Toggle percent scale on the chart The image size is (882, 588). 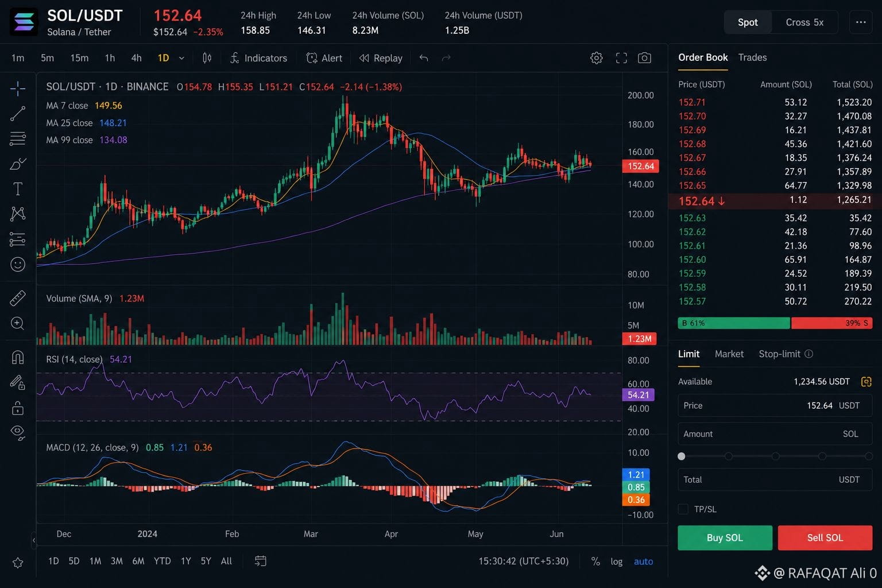tap(595, 562)
